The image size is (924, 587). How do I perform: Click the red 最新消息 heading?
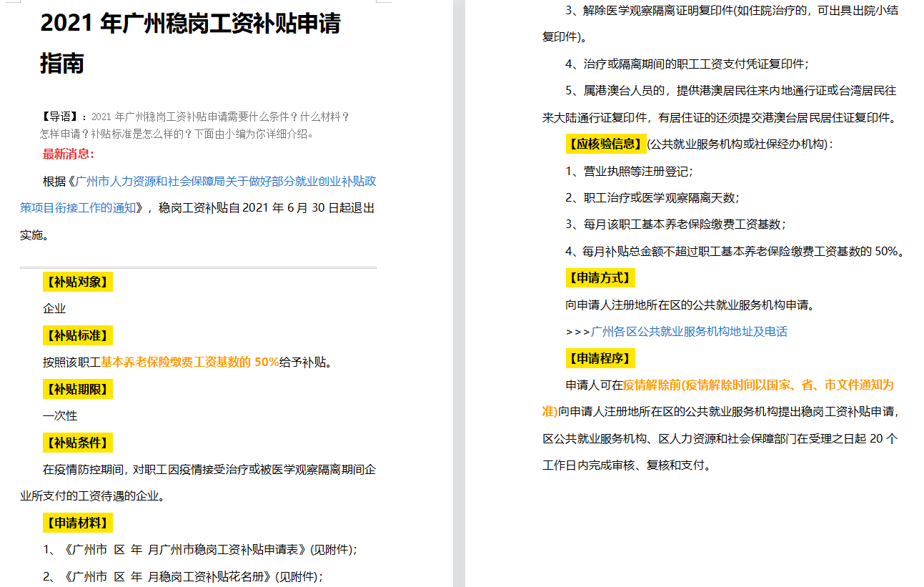[69, 154]
